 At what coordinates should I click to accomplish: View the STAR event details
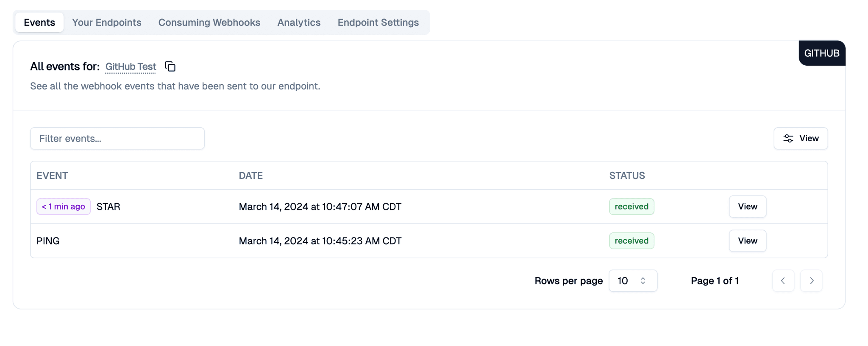pos(747,206)
